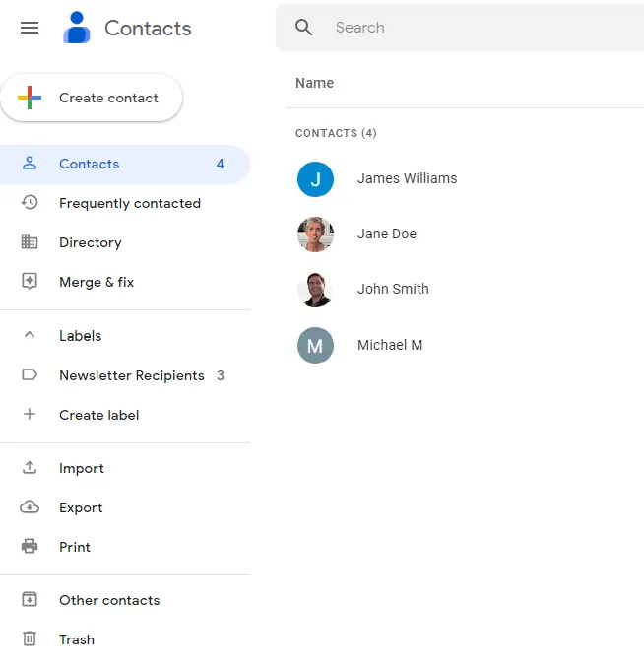Image resolution: width=644 pixels, height=672 pixels.
Task: Click John Smith's profile photo
Action: point(315,290)
